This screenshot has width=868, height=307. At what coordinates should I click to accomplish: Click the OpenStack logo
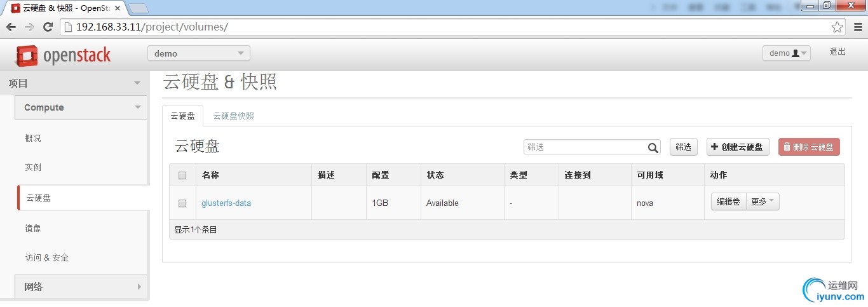click(64, 55)
